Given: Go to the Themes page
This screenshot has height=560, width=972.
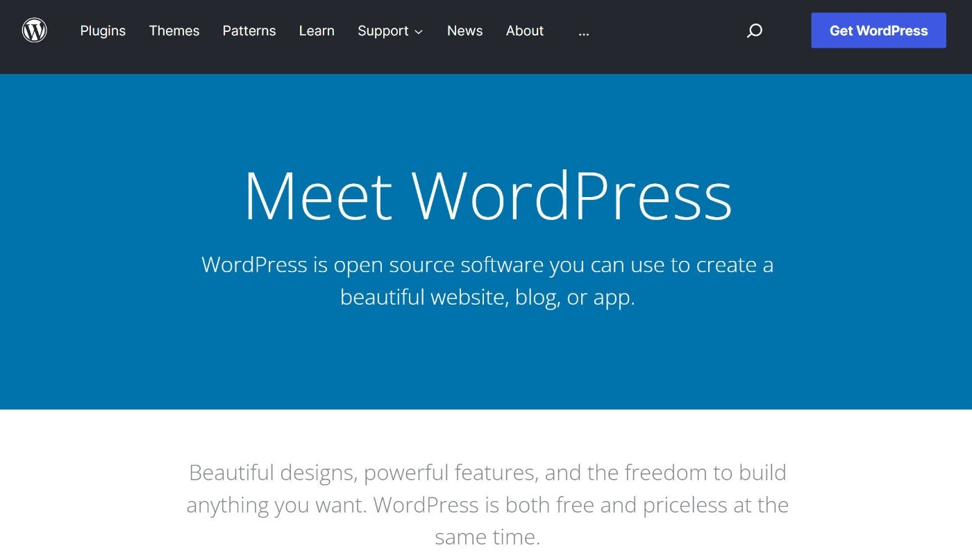Looking at the screenshot, I should (174, 31).
